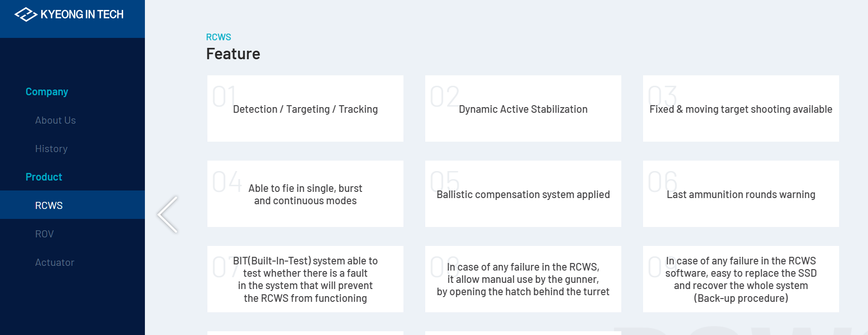Click the Kyeong In Tech logo icon
868x335 pixels.
pyautogui.click(x=26, y=15)
